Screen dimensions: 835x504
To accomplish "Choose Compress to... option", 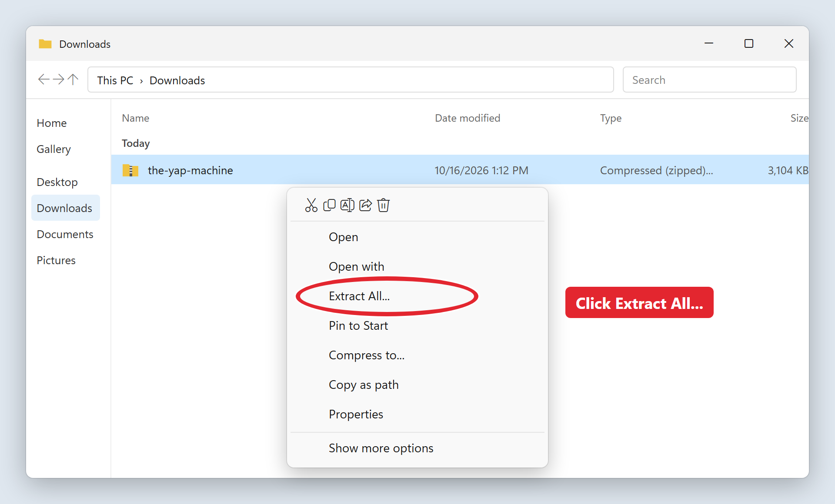I will pyautogui.click(x=417, y=355).
